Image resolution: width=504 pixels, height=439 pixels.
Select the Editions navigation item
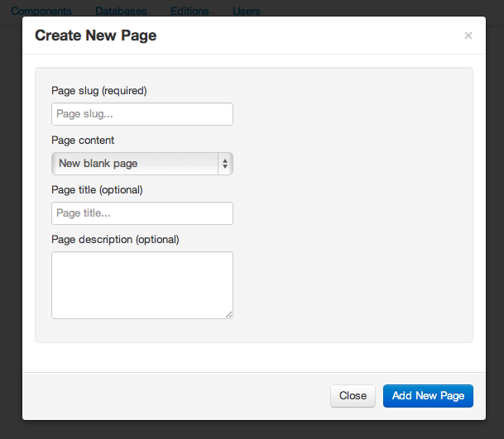click(x=190, y=12)
